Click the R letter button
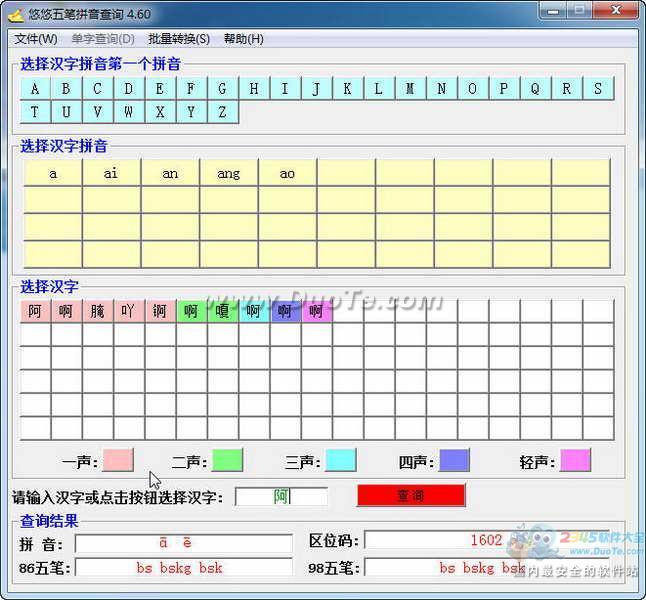 pos(567,88)
